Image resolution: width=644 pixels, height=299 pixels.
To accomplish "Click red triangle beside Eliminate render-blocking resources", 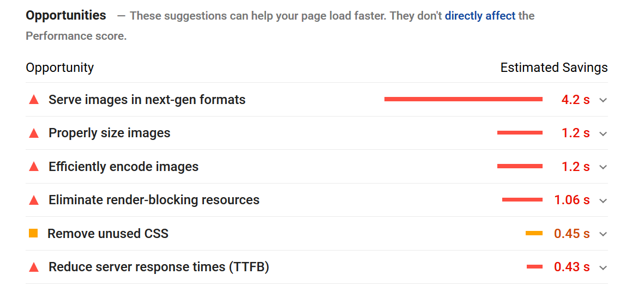I will (x=34, y=200).
